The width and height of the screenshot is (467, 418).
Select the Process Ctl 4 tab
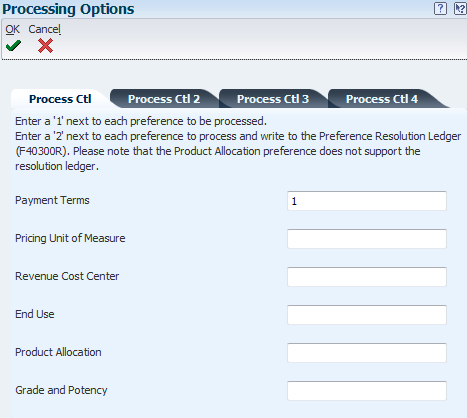382,99
